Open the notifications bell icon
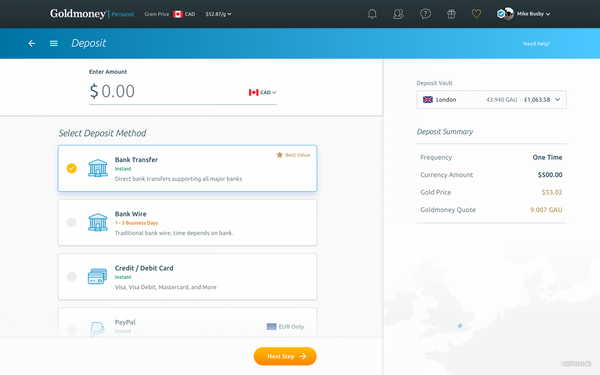Image resolution: width=600 pixels, height=375 pixels. coord(372,14)
